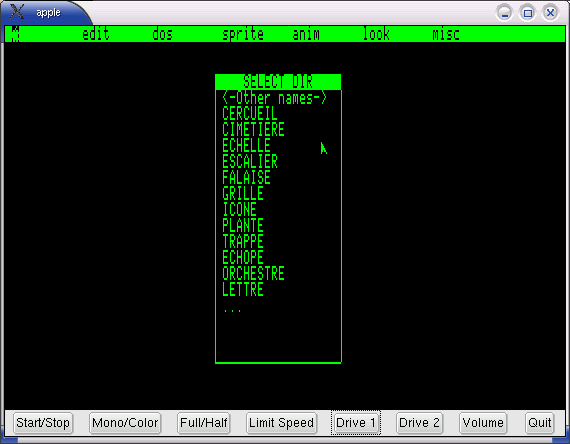Select the Other names entry
The height and width of the screenshot is (444, 570).
[x=274, y=98]
